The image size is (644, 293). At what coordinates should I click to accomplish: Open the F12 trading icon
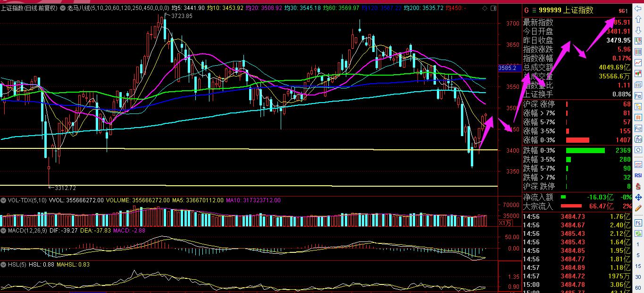[638, 128]
